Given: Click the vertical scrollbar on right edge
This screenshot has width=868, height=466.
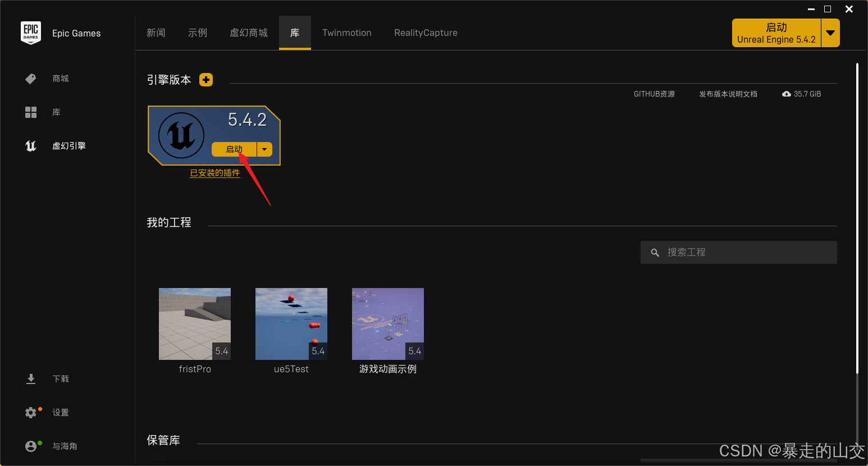Looking at the screenshot, I should pos(857,218).
